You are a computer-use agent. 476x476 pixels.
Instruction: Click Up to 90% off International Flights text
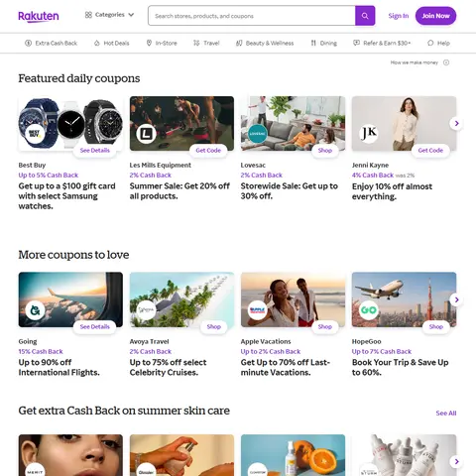[x=59, y=367]
